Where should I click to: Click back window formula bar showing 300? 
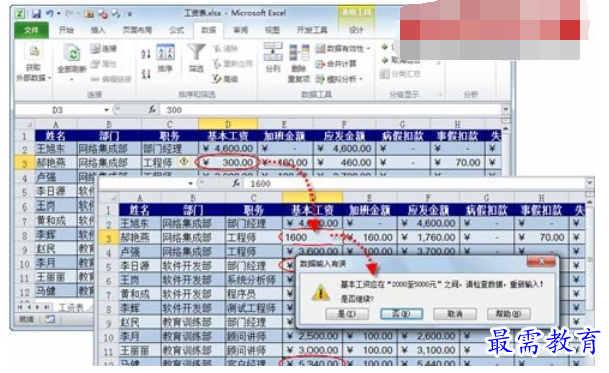(330, 110)
